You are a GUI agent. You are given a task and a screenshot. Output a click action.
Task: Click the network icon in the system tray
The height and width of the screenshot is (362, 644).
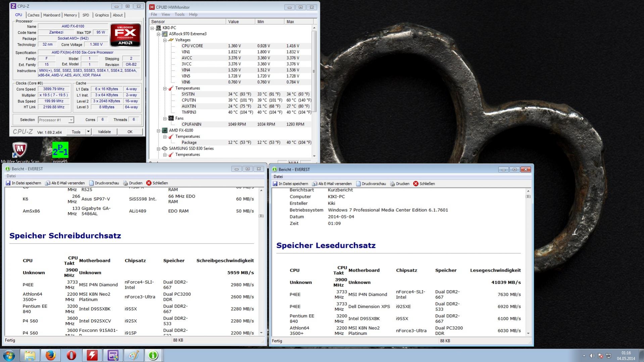pos(608,356)
